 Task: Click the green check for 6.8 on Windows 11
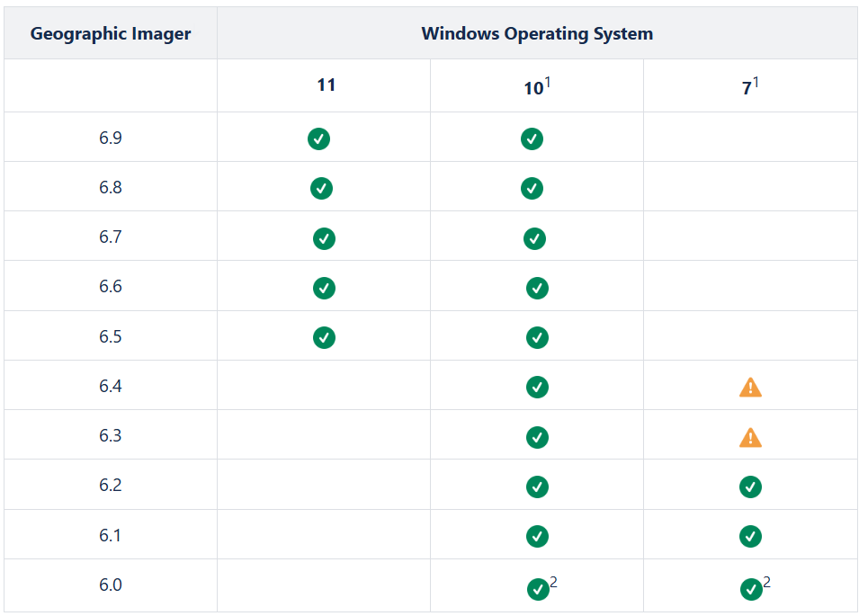(x=322, y=188)
